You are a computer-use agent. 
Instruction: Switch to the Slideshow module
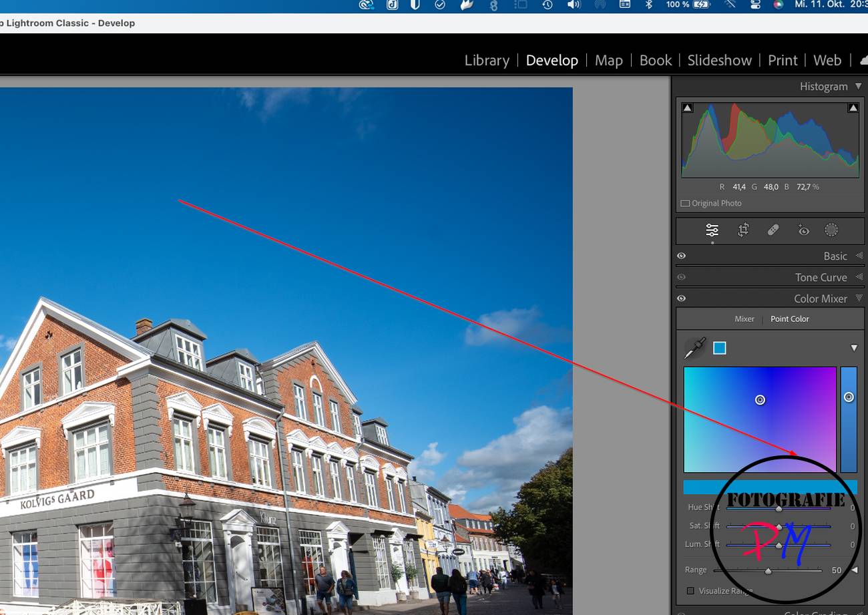pos(719,60)
